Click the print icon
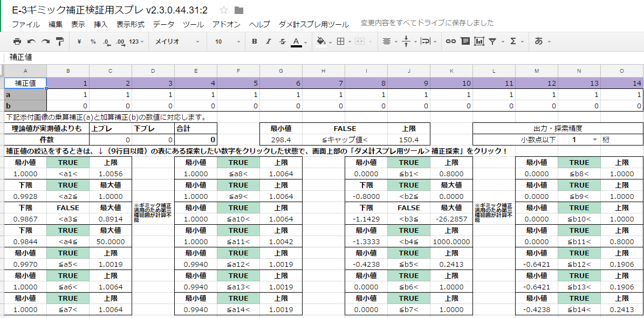Viewport: 644px width, 318px height. 17,42
